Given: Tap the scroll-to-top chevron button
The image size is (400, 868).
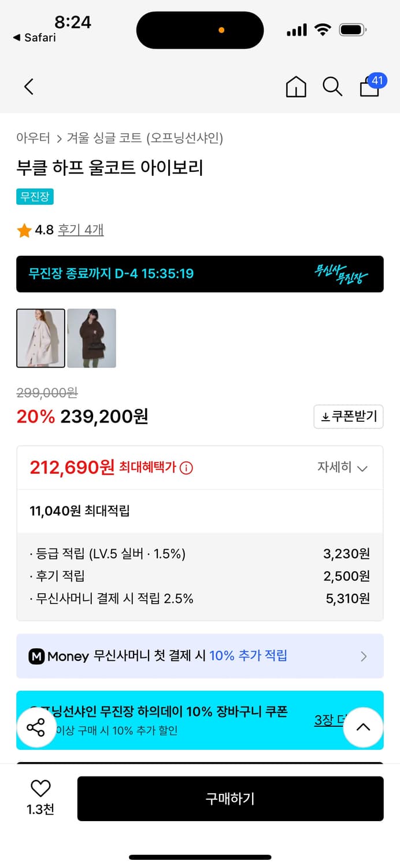Looking at the screenshot, I should point(363,727).
